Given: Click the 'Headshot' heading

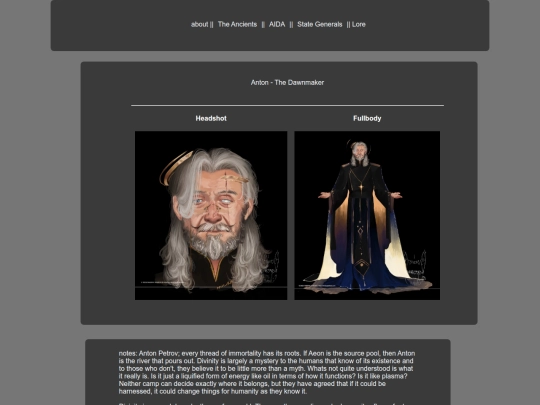Looking at the screenshot, I should pos(211,118).
